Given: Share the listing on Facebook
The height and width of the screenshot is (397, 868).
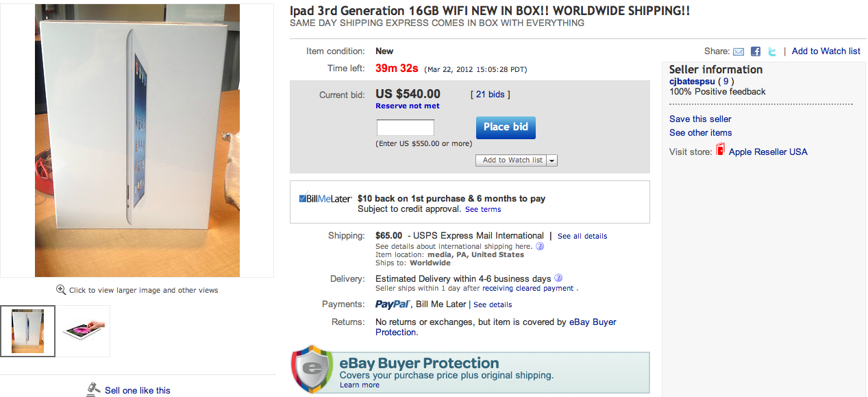Looking at the screenshot, I should click(756, 51).
